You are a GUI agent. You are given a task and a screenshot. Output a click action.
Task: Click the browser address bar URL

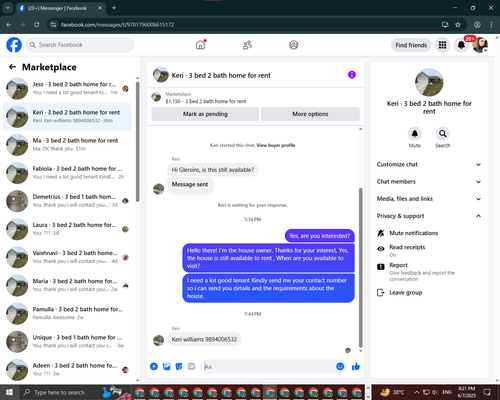[117, 25]
